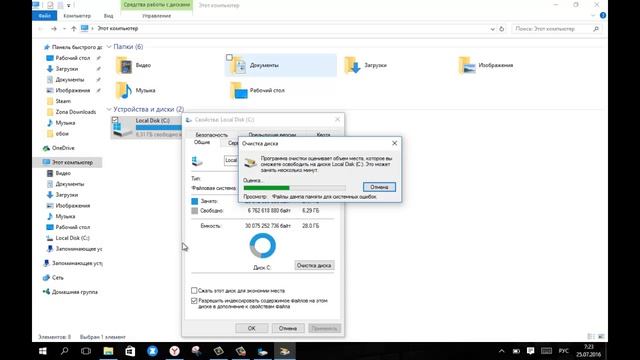The image size is (640, 360).
Task: Click Zona Downloads in sidebar
Action: coord(76,112)
